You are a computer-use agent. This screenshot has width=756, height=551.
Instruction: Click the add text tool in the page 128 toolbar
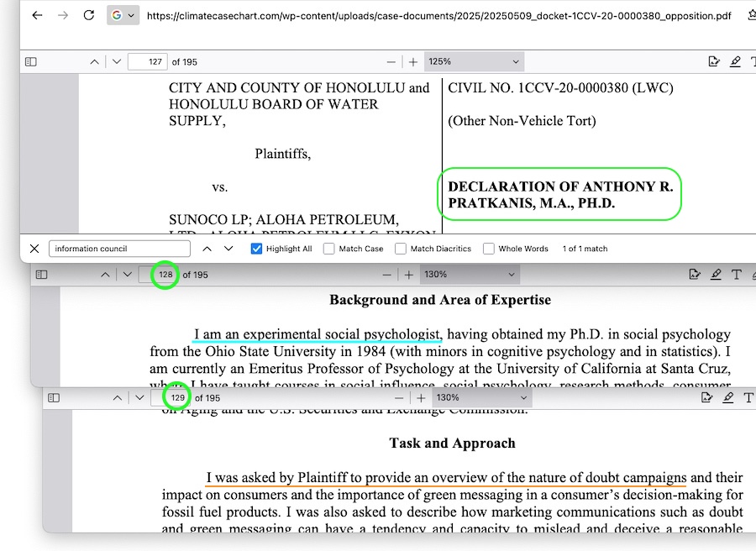(x=736, y=275)
